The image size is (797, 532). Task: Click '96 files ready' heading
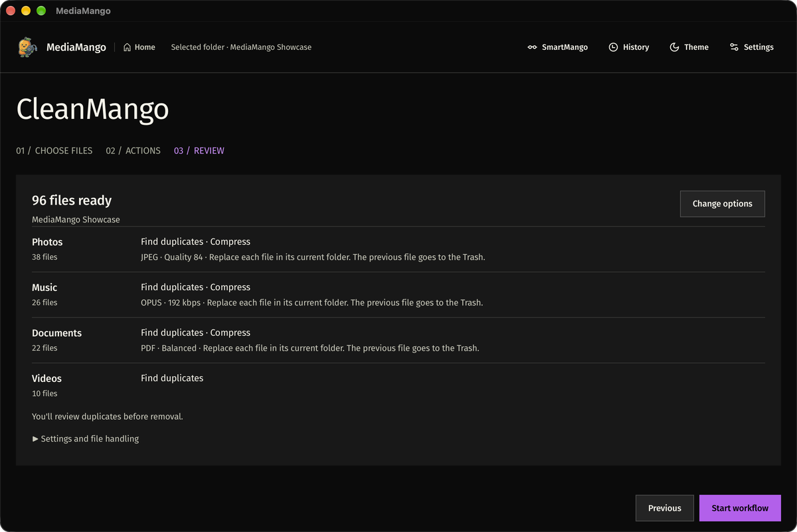(x=72, y=201)
